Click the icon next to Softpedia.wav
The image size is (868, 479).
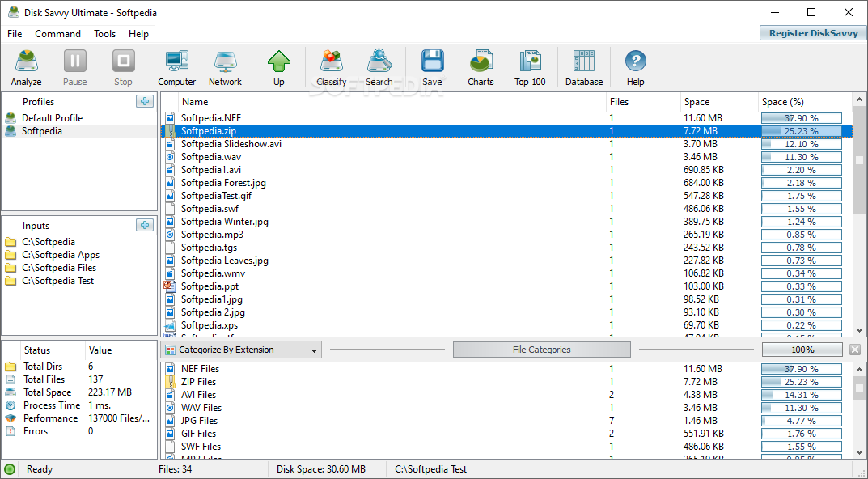tap(170, 157)
